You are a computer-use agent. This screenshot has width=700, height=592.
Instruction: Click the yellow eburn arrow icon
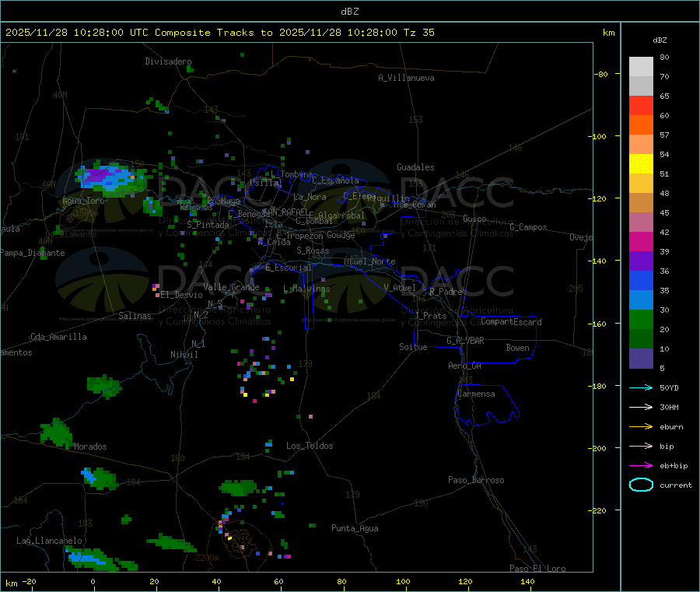[641, 426]
